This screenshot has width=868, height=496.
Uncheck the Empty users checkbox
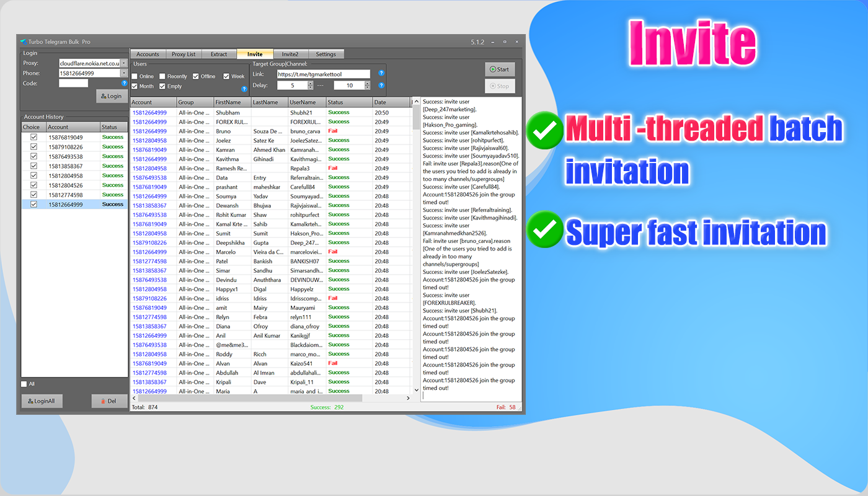click(162, 86)
